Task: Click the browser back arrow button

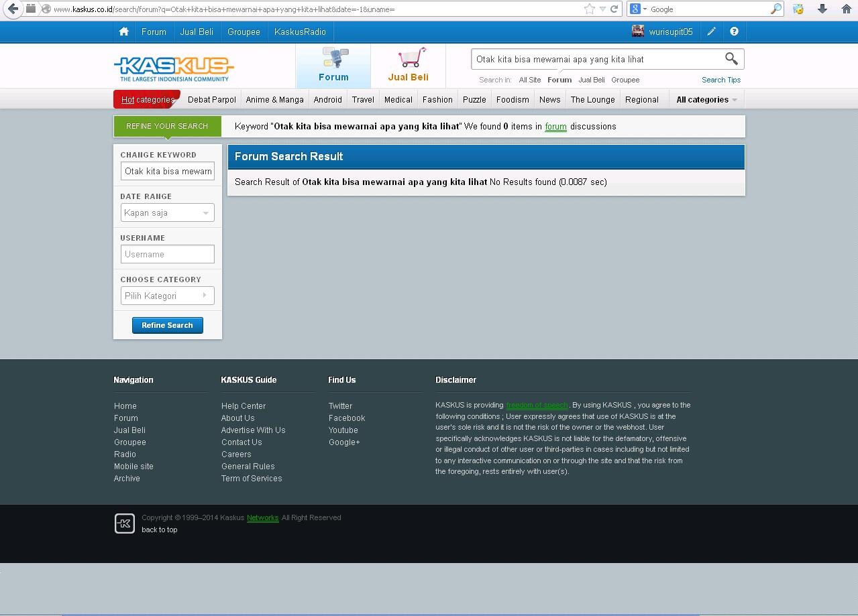Action: (13, 9)
